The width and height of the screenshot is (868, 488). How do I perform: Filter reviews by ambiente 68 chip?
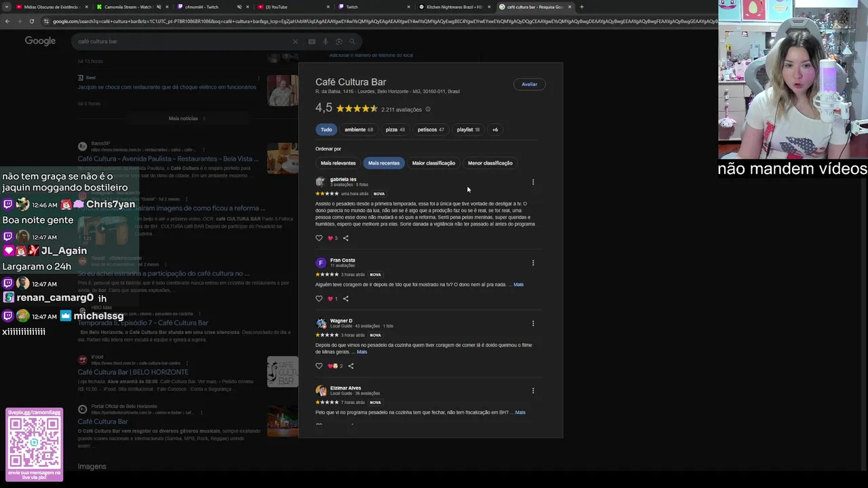[x=359, y=129]
